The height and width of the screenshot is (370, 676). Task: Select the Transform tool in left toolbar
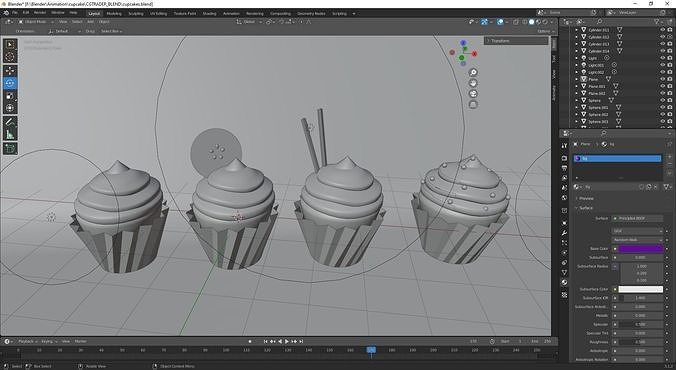click(x=10, y=108)
